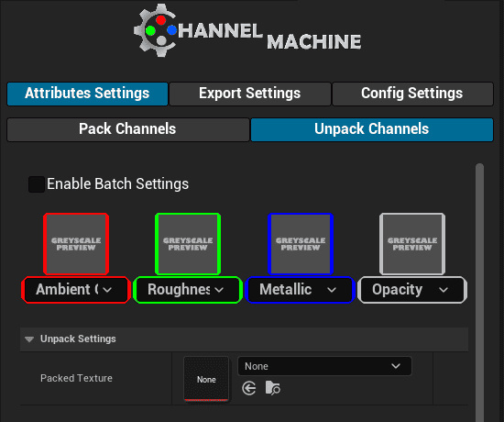This screenshot has height=422, width=504.
Task: Collapse the Unpack Settings section
Action: point(29,339)
